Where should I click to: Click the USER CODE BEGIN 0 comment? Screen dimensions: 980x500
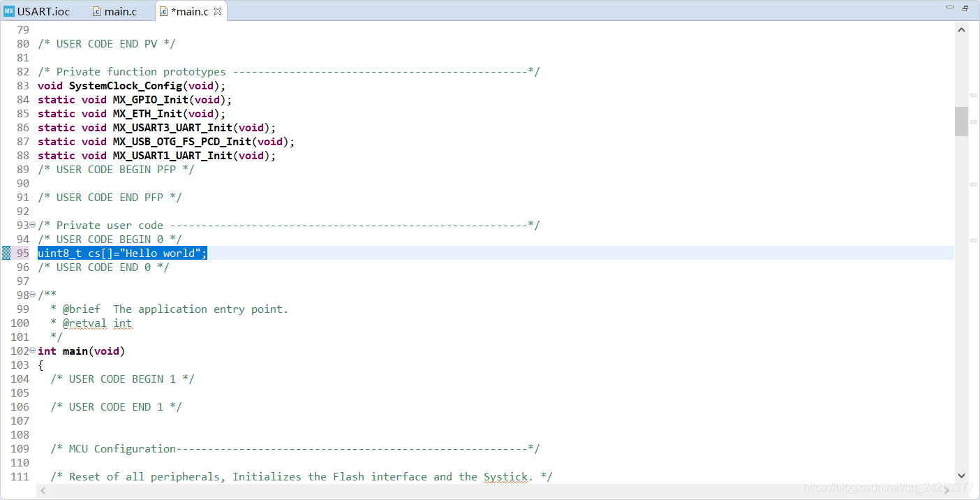pos(110,240)
